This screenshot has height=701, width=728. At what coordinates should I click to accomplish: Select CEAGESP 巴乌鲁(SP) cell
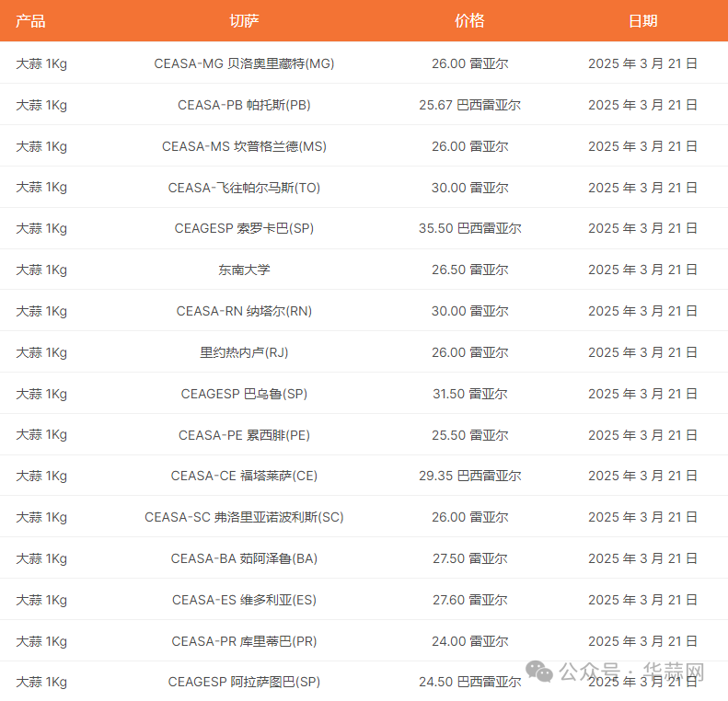tap(244, 394)
